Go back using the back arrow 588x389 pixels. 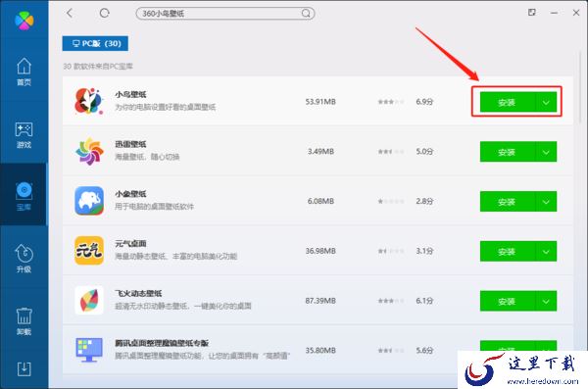click(70, 13)
